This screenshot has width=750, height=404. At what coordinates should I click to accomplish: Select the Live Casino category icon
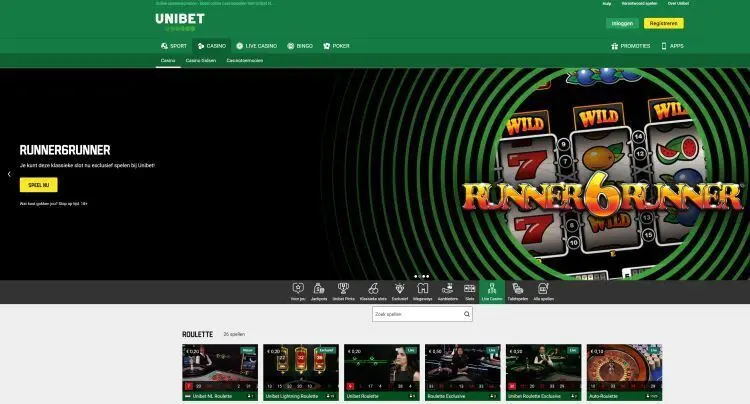point(491,288)
